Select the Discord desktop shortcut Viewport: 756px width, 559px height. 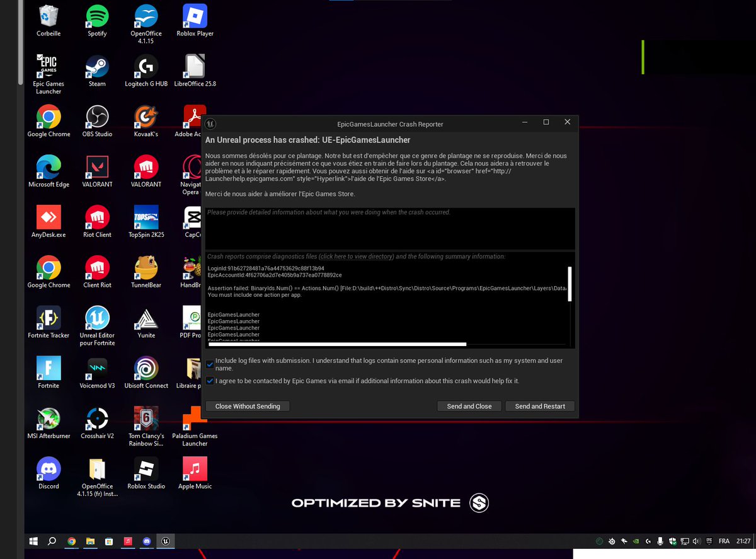pyautogui.click(x=49, y=474)
